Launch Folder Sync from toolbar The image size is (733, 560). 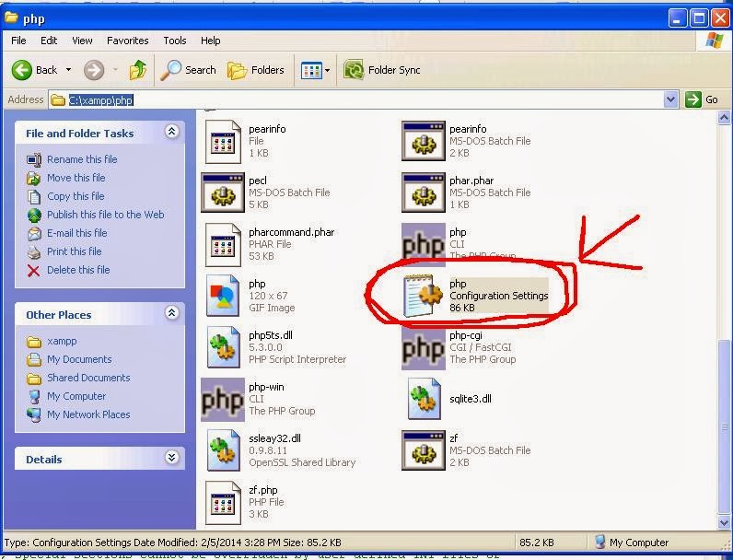pos(382,70)
